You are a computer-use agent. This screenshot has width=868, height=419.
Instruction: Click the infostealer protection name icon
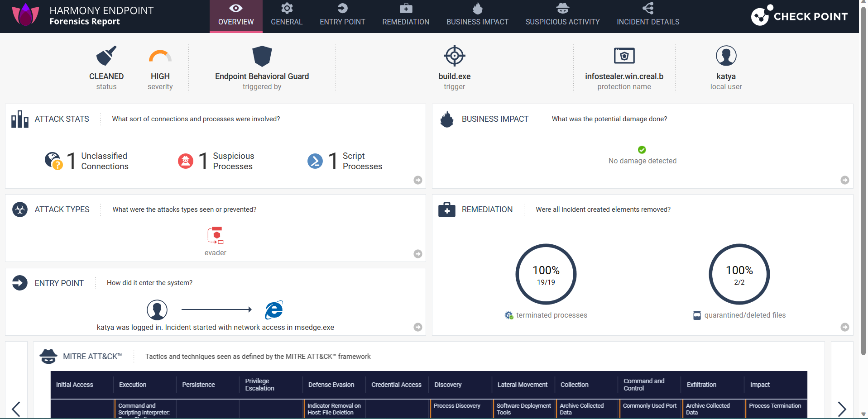[624, 56]
